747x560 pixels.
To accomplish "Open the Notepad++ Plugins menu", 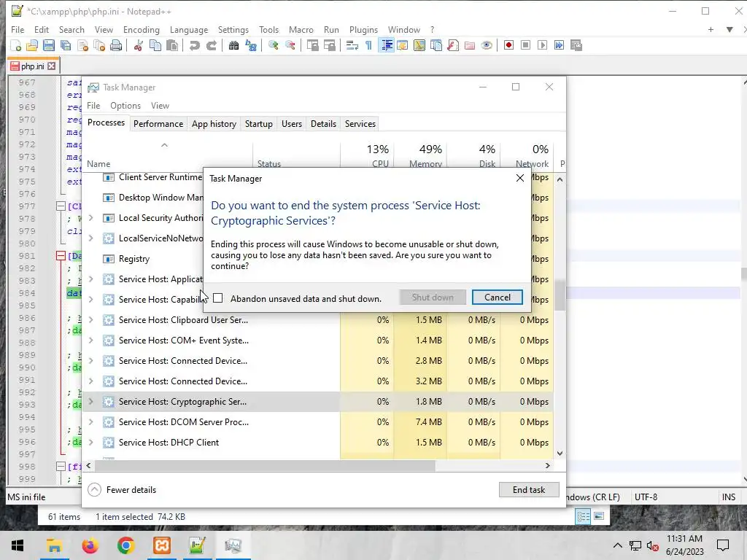I will (363, 29).
